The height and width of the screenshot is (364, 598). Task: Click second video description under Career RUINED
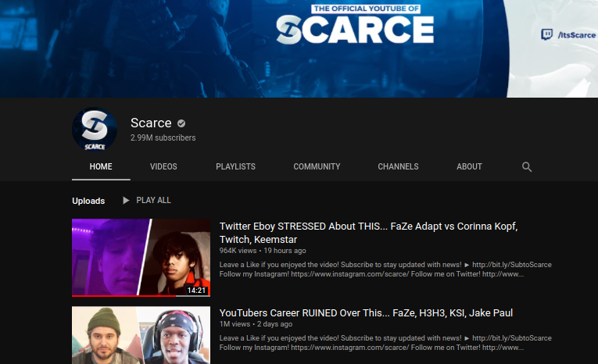tap(385, 343)
